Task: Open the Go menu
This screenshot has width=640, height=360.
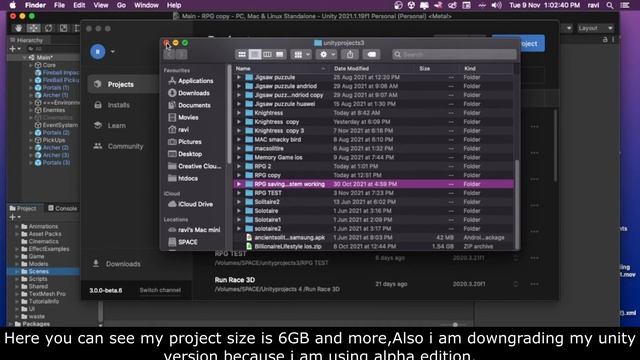Action: [x=121, y=5]
